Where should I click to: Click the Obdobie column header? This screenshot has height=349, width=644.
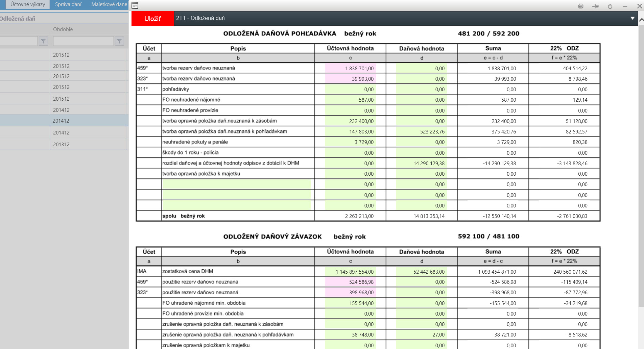point(63,29)
